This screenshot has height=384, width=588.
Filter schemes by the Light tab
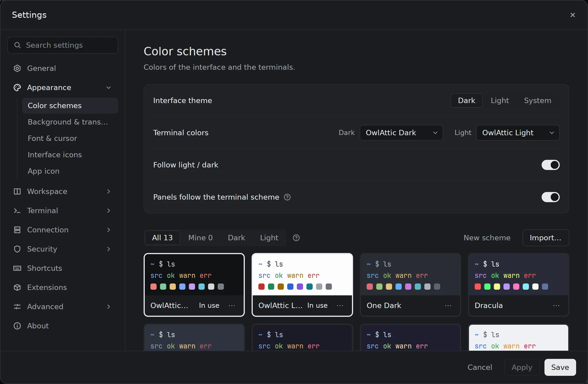coord(269,238)
